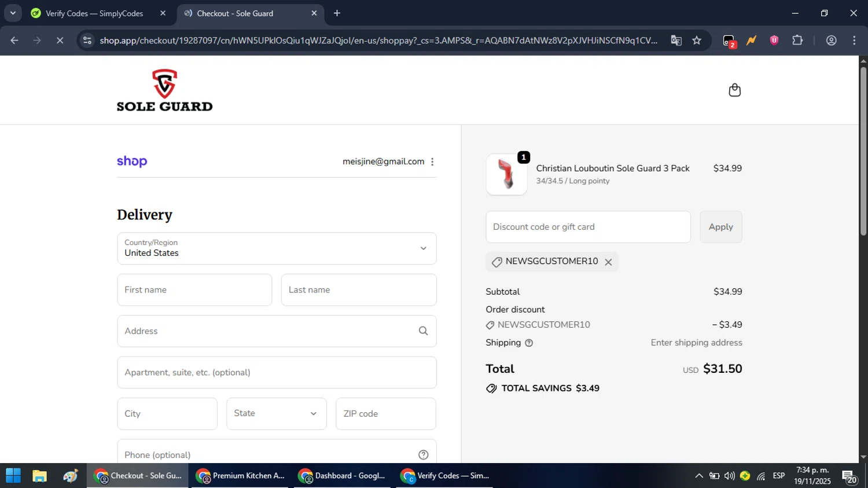
Task: Open the network icon in system tray
Action: point(761,476)
